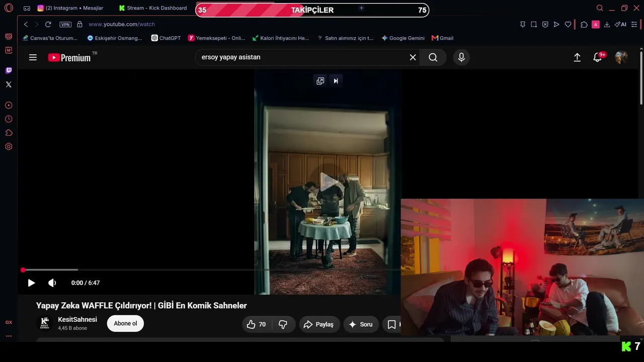Open the Opera main menu logo
644x362 pixels.
(9, 8)
